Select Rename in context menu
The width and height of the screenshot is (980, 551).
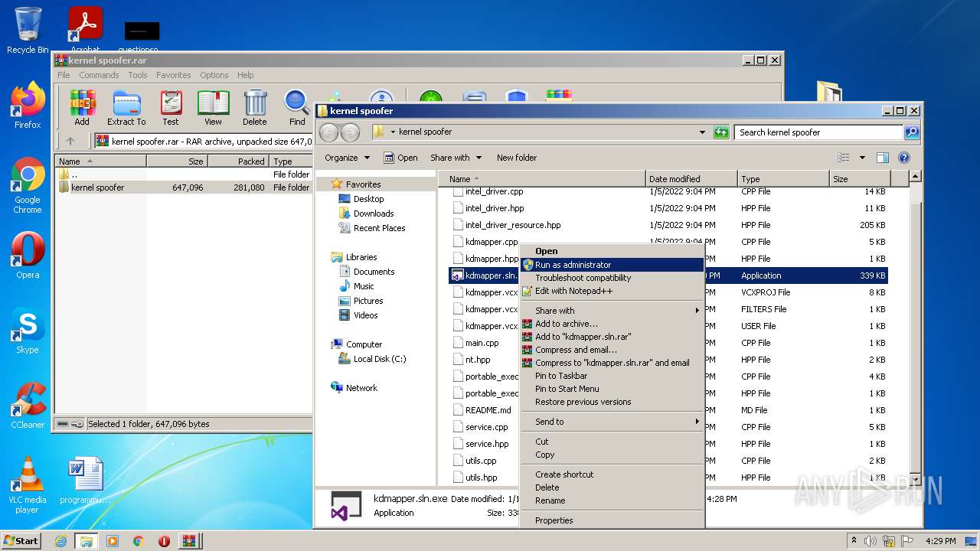click(x=612, y=500)
